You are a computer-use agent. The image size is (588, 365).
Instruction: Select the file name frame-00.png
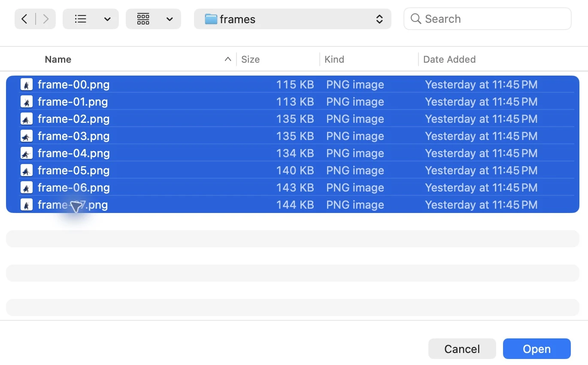[73, 85]
